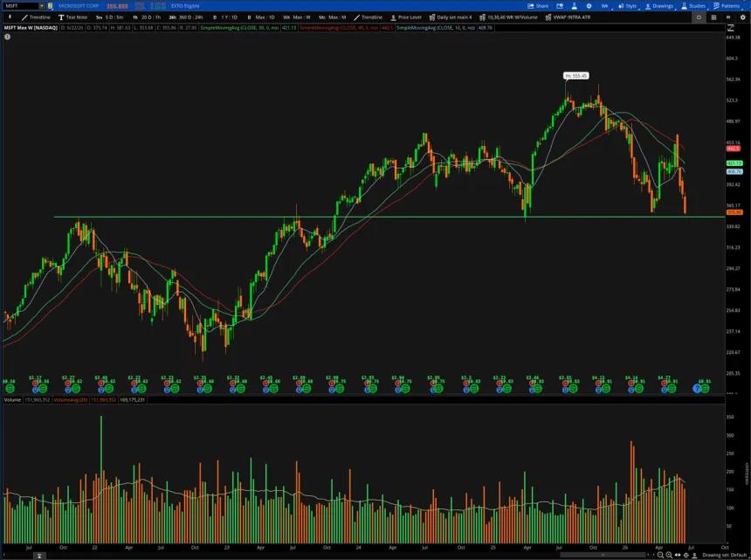Click the info icon below MSFT Max W label
Screen dimensions: 751x560
tap(7, 37)
